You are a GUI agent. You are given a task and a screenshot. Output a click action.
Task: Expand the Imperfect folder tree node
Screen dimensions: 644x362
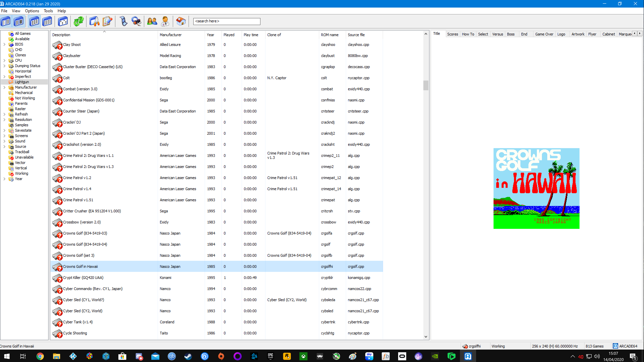point(4,77)
